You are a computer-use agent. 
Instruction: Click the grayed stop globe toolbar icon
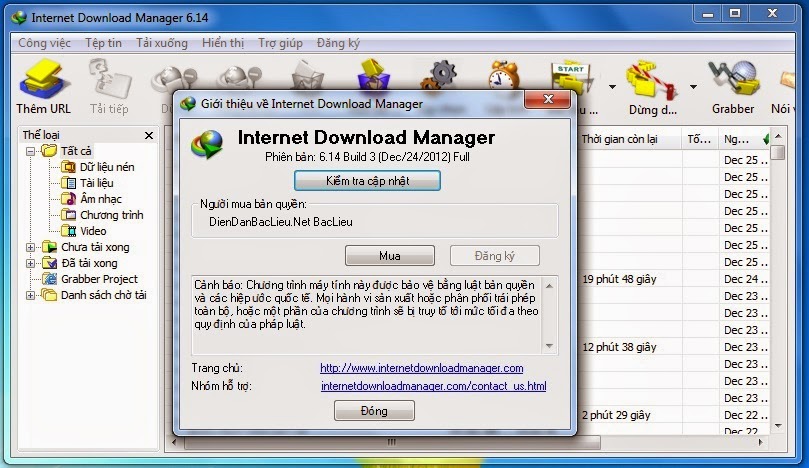[x=174, y=78]
